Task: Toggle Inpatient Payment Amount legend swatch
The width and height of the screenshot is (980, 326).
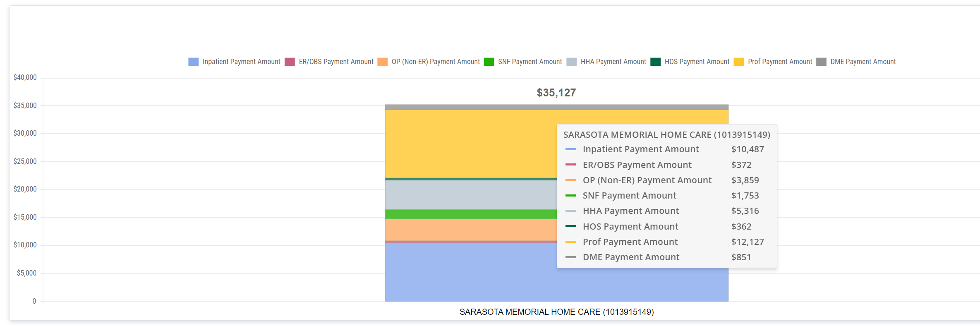Action: (x=193, y=62)
